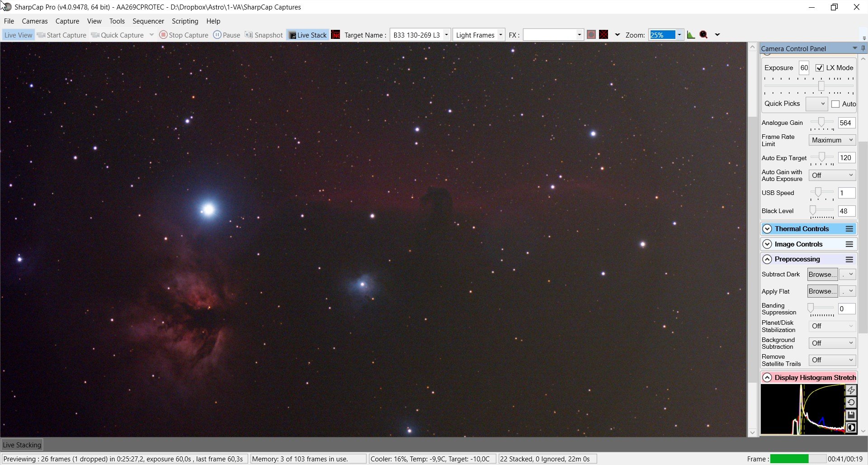Open the Cameras menu
This screenshot has width=868, height=465.
click(x=35, y=21)
